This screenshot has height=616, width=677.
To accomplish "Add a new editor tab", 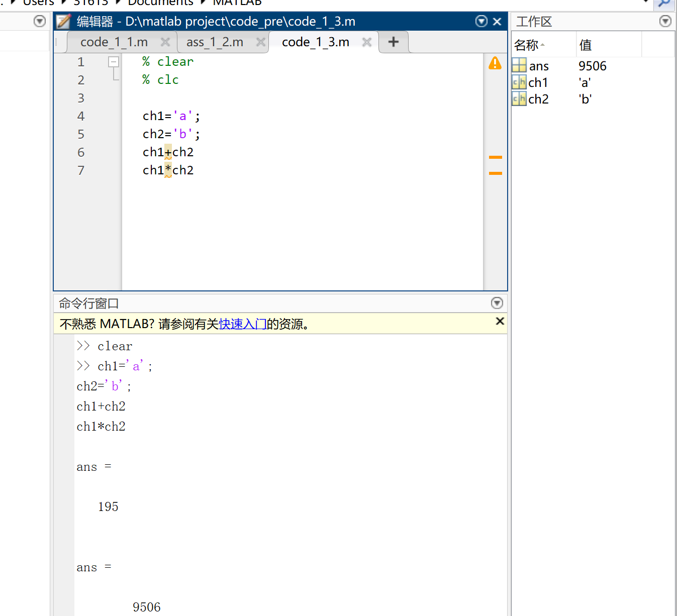I will click(394, 42).
